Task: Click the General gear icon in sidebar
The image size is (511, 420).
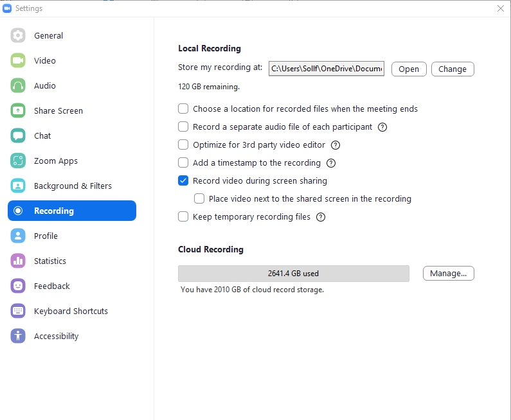Action: tap(18, 36)
